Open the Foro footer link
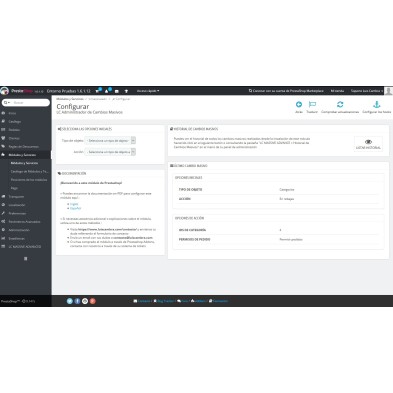393x393 pixels. tap(183, 301)
